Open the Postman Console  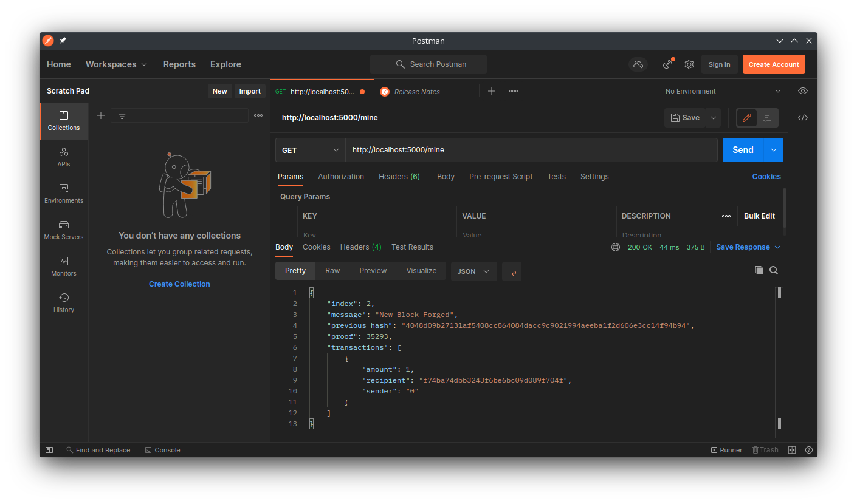pyautogui.click(x=162, y=449)
